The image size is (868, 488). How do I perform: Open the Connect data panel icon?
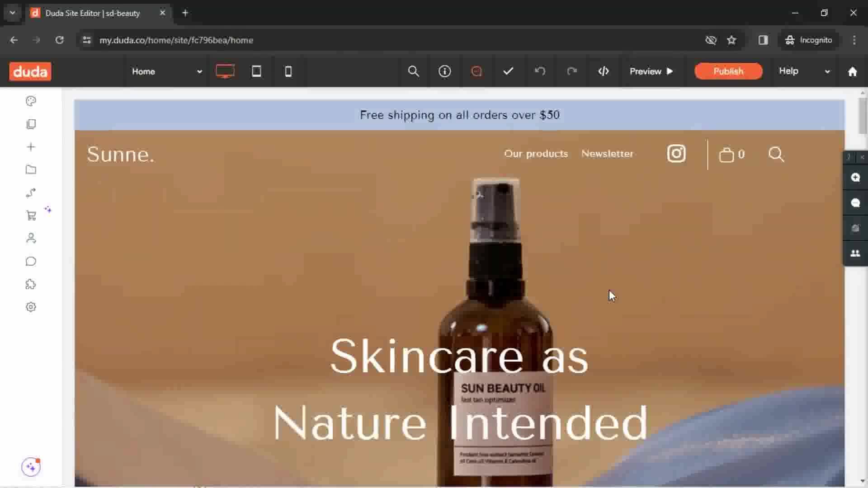coord(31,193)
